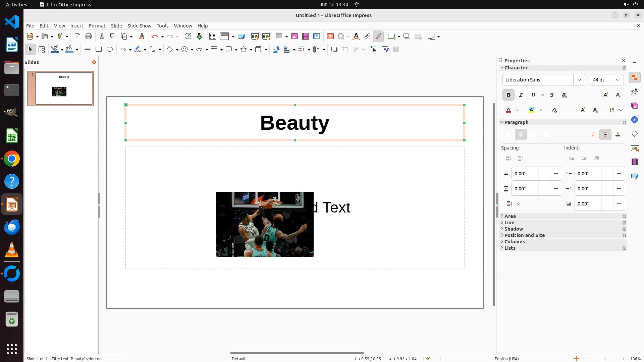Open the font size dropdown
The image size is (644, 362).
618,80
